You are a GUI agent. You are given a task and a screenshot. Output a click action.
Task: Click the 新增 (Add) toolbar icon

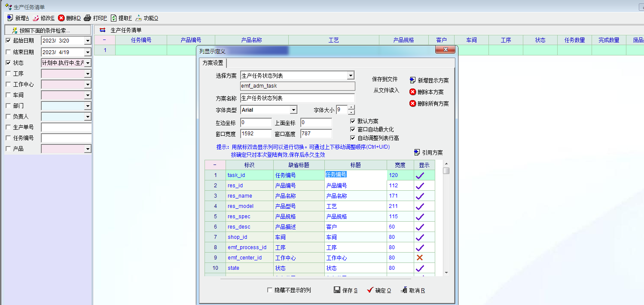coord(10,18)
